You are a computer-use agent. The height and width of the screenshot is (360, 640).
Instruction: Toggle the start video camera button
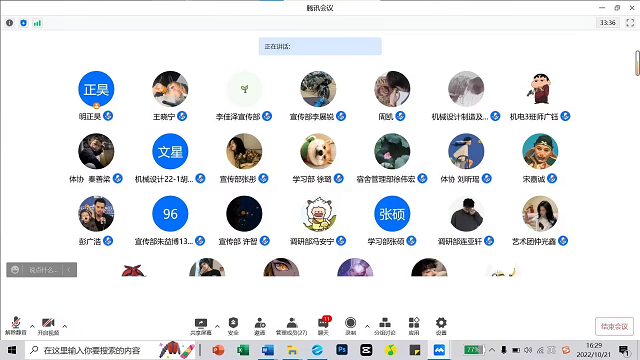pyautogui.click(x=48, y=326)
